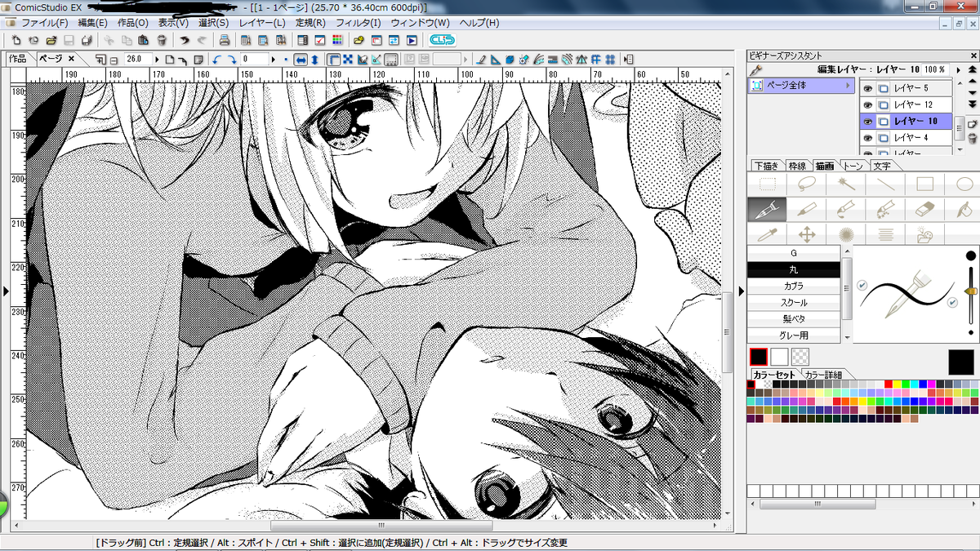Screen dimensions: 980x551
Task: Click the Open file folder icon
Action: 51,40
